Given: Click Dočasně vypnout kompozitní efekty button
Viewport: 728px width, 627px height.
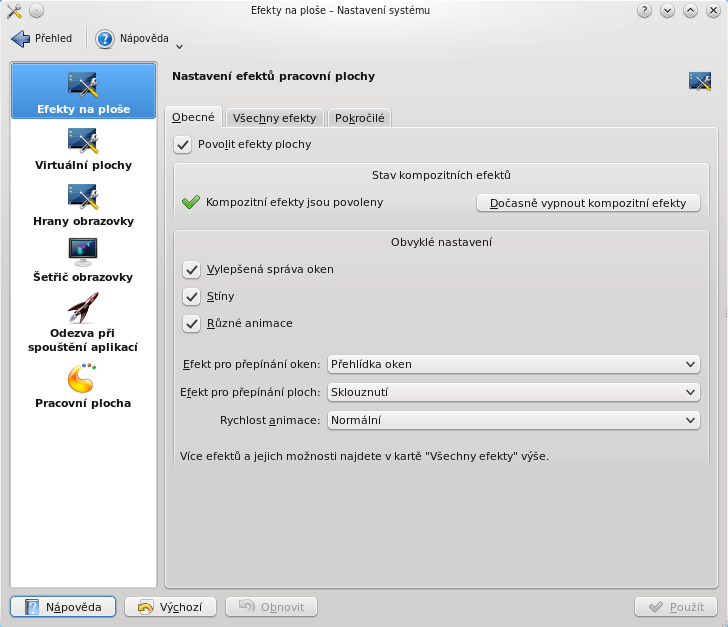Looking at the screenshot, I should tap(588, 203).
